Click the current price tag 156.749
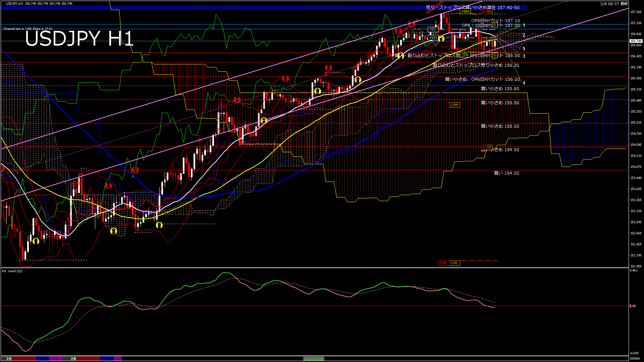644x362 pixels. click(x=636, y=41)
